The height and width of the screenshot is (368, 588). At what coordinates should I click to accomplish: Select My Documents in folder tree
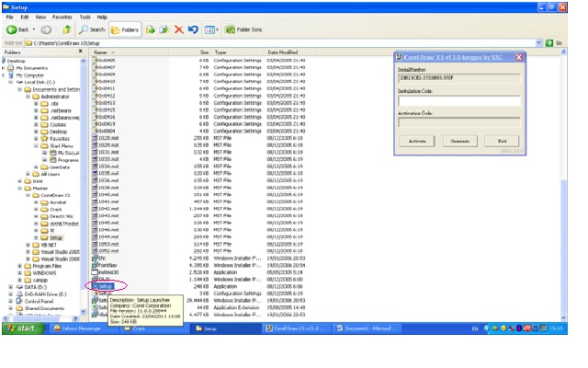[x=31, y=68]
